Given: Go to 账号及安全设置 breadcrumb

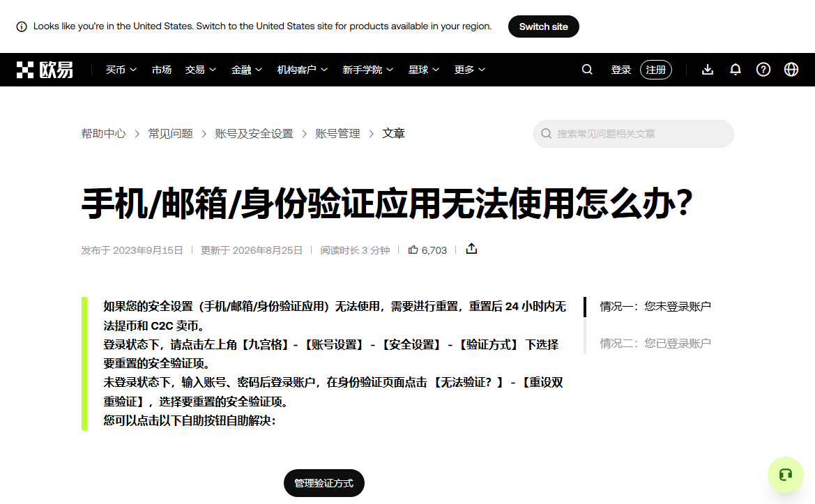Looking at the screenshot, I should coord(254,134).
